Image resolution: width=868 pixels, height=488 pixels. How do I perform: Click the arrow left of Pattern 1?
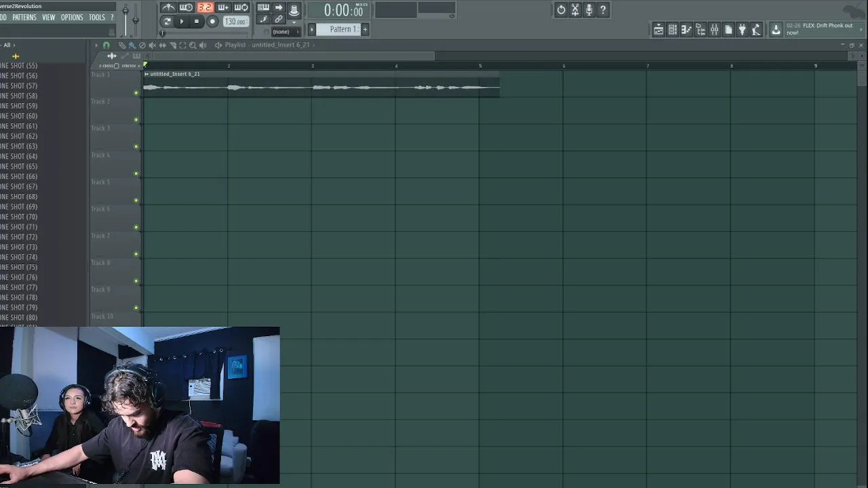pyautogui.click(x=312, y=29)
